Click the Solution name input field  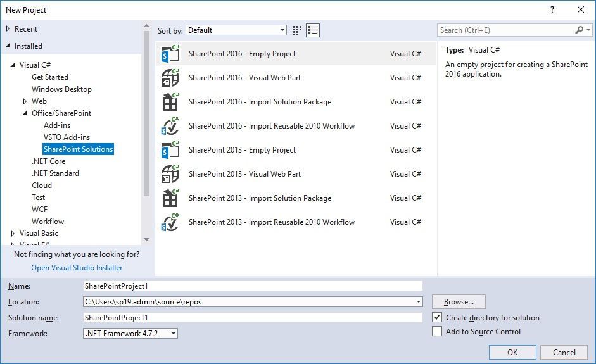(x=253, y=317)
